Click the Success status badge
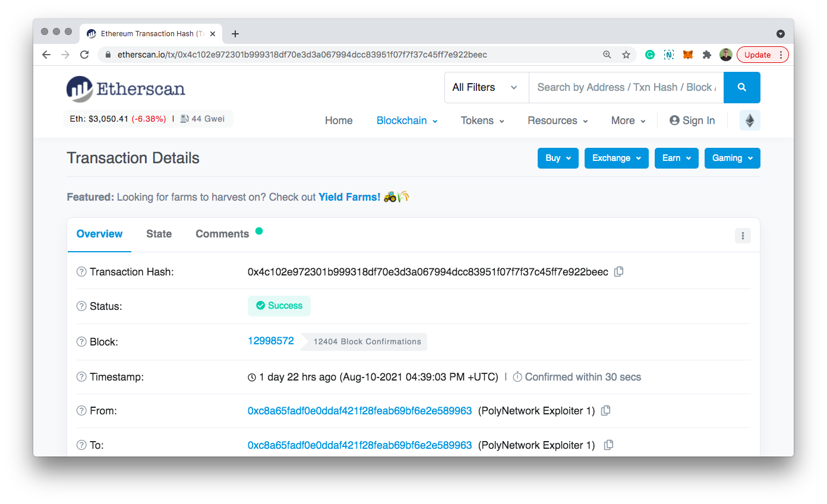This screenshot has width=827, height=504. pos(279,306)
